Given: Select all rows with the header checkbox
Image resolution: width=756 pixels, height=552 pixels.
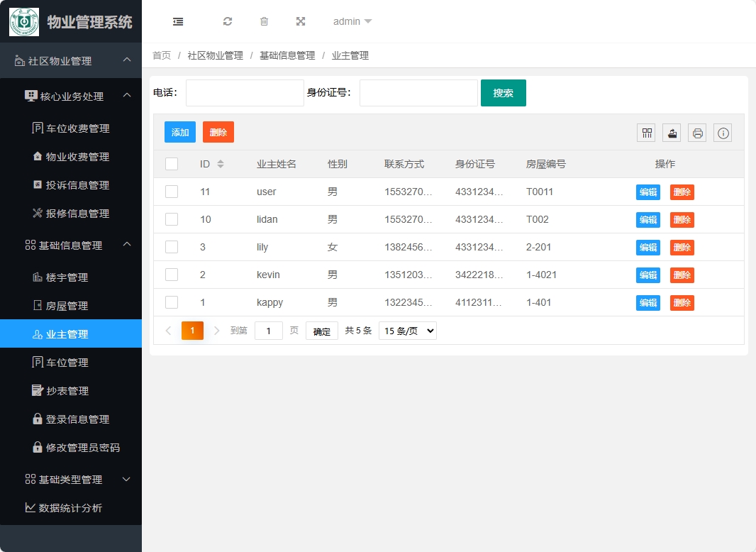Looking at the screenshot, I should click(x=171, y=163).
